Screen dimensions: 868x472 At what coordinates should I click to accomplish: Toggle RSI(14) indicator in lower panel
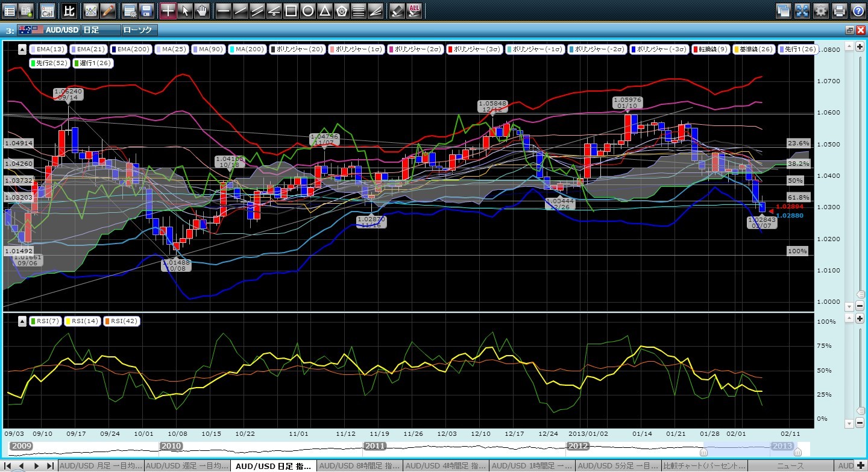(83, 321)
